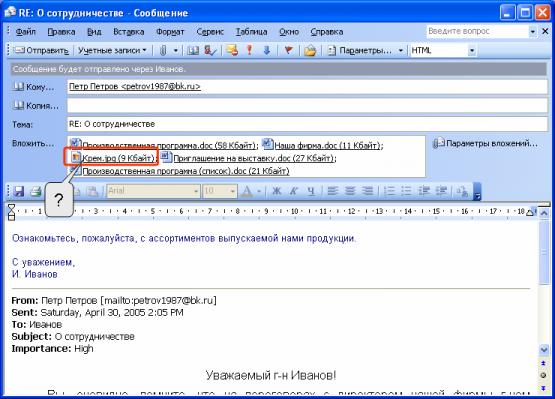Open the Сервис menu

(210, 32)
